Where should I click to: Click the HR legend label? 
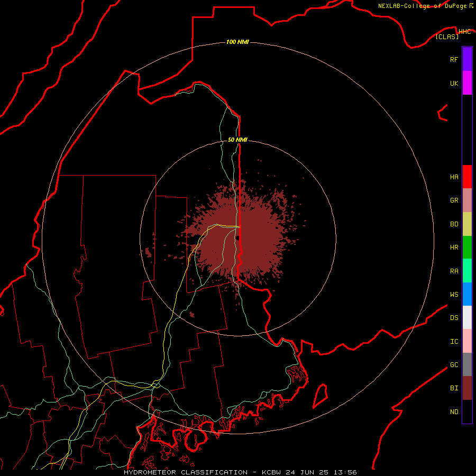(x=454, y=248)
